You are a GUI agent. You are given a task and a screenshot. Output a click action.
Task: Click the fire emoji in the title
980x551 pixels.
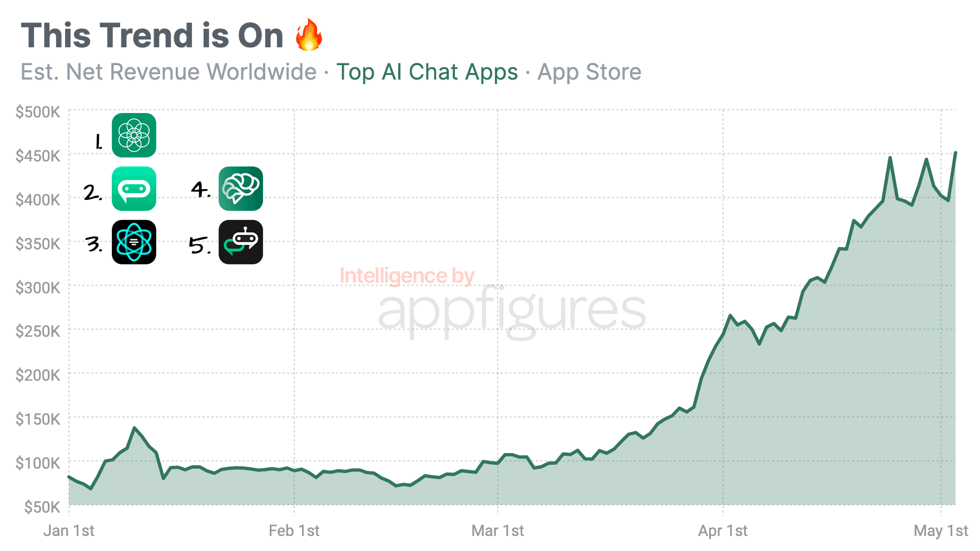tap(309, 35)
